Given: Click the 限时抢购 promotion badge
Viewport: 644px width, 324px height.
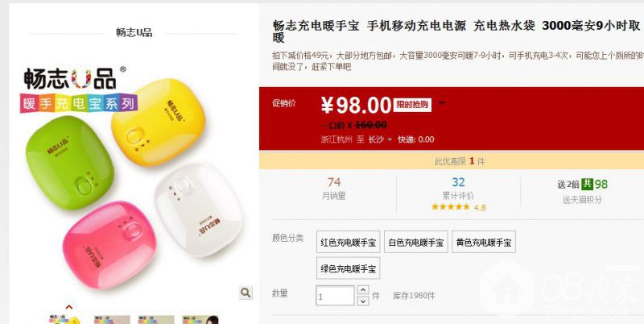Looking at the screenshot, I should (x=412, y=105).
